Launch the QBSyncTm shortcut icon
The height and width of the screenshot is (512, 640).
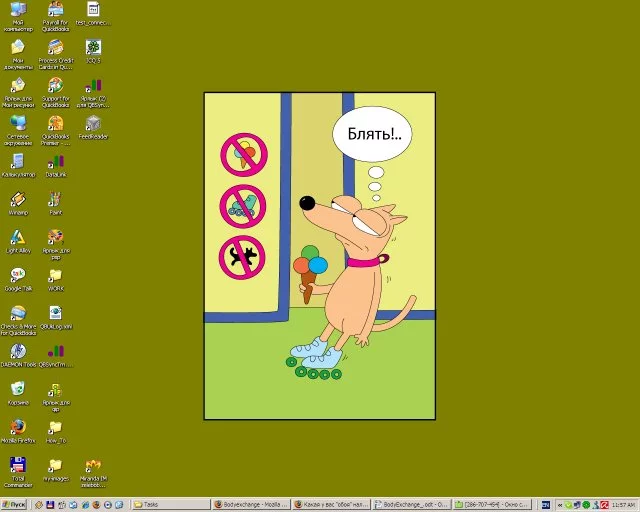(56, 356)
